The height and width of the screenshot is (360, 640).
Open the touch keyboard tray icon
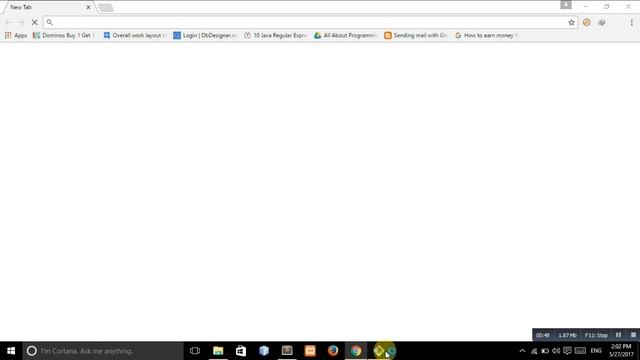pos(580,351)
